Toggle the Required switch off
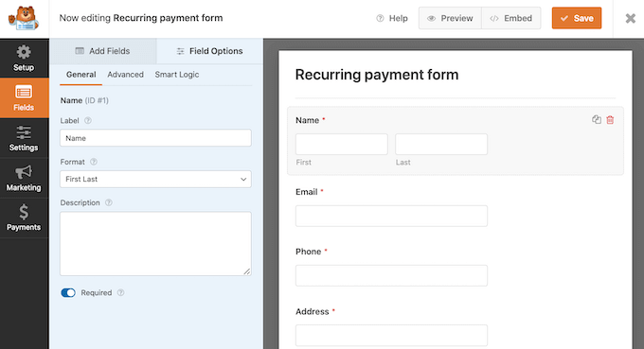The height and width of the screenshot is (349, 644). pyautogui.click(x=68, y=293)
